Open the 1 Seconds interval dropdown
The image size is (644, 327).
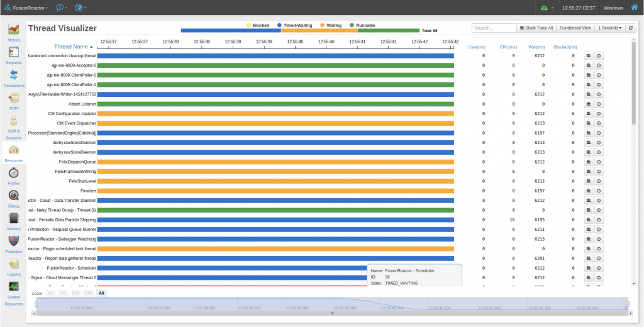(610, 28)
